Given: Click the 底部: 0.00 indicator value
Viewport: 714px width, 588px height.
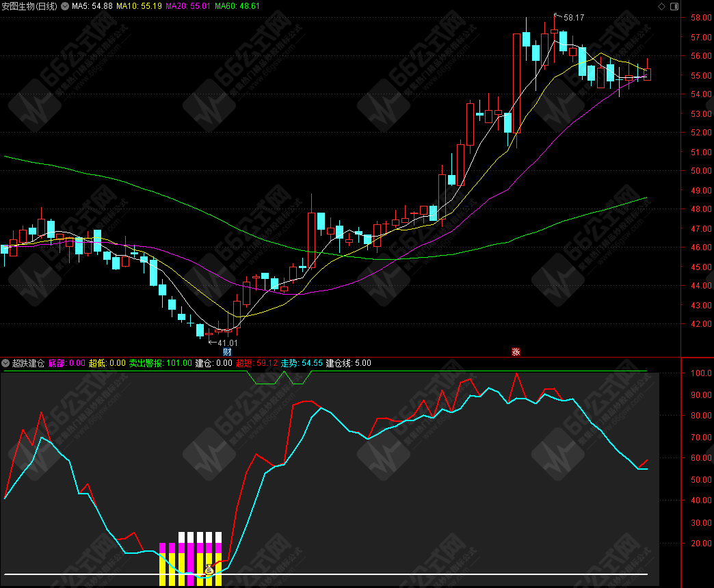Looking at the screenshot, I should coord(67,363).
